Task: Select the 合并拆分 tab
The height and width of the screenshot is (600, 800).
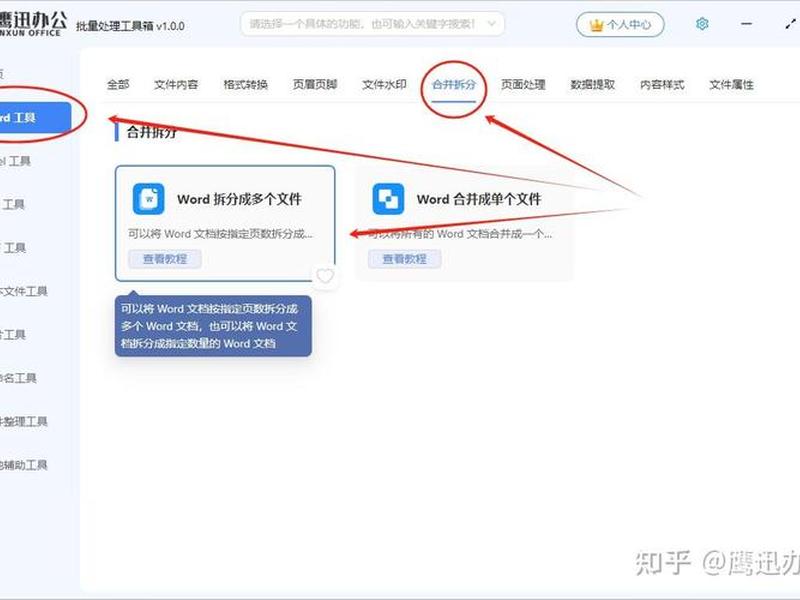Action: [454, 85]
